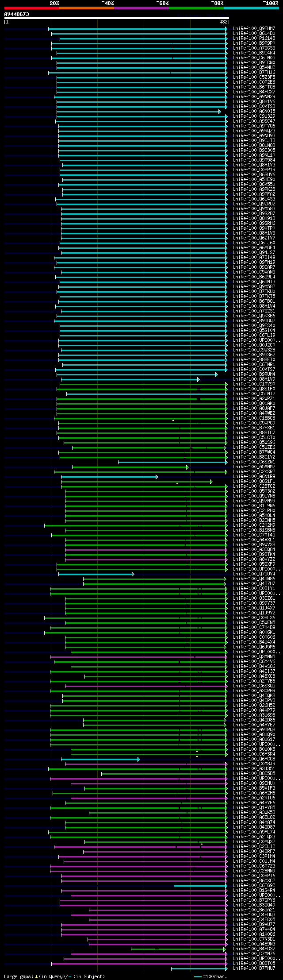This screenshot has height=980, width=283.
Task: Click the =100char. scale legend
Action: click(x=210, y=976)
